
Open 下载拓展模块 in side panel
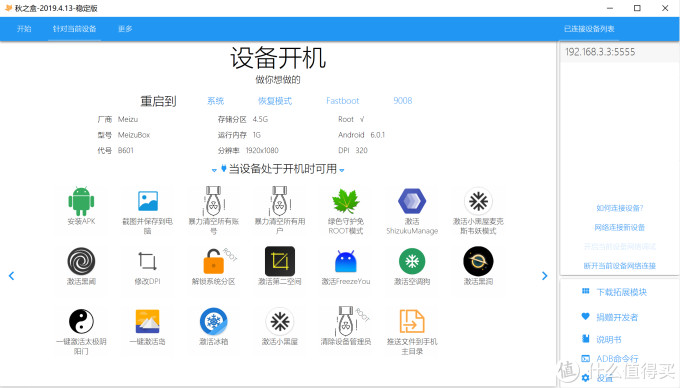pyautogui.click(x=621, y=292)
